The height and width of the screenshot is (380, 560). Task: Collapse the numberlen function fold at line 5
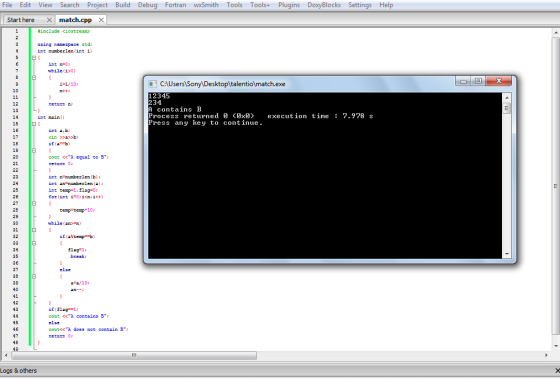point(34,58)
